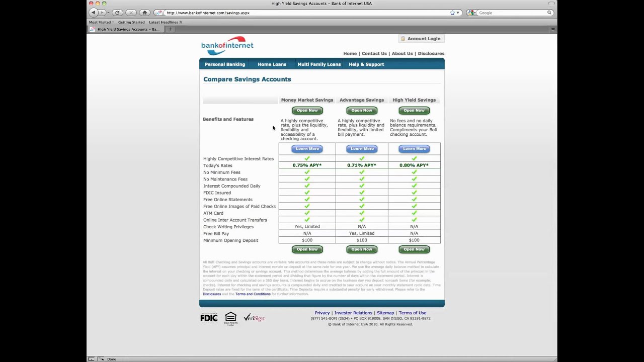Click the Minimum Opening Deposit row label
This screenshot has width=644, height=362.
[230, 240]
